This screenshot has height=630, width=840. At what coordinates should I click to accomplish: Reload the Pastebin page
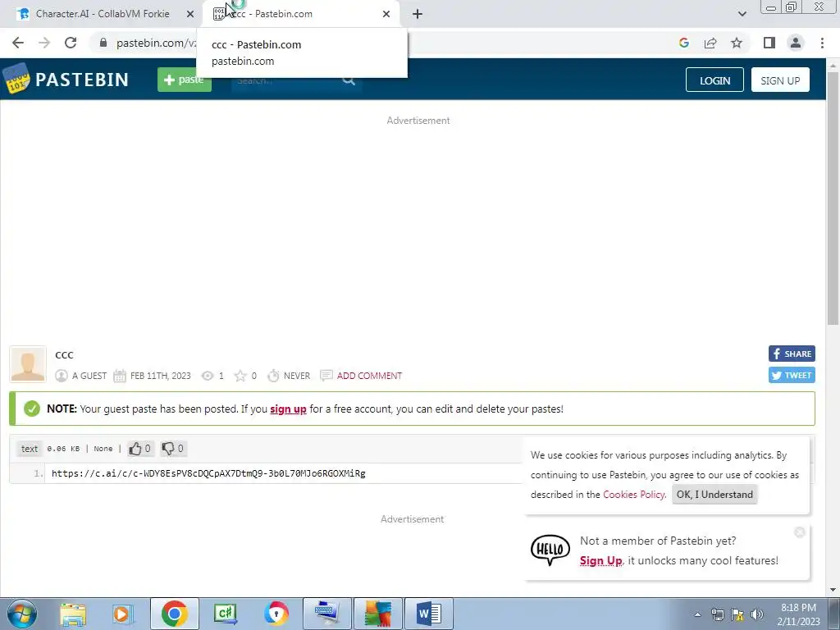coord(71,43)
